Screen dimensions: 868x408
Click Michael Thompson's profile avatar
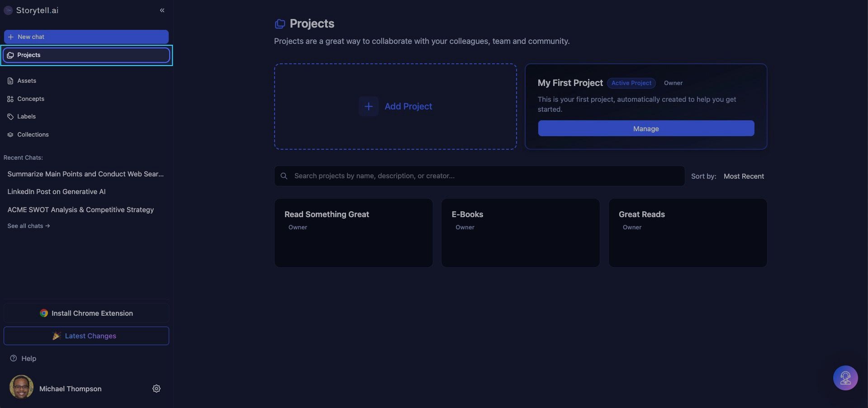(x=21, y=387)
